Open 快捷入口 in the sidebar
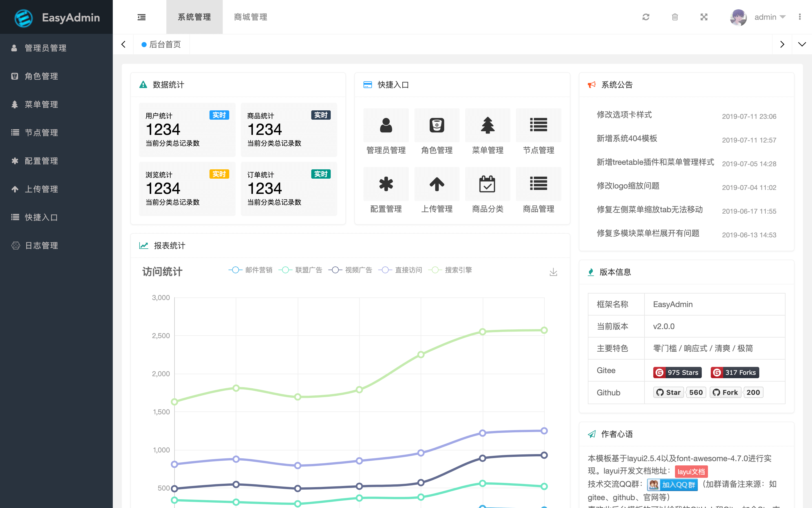The image size is (812, 508). point(56,217)
